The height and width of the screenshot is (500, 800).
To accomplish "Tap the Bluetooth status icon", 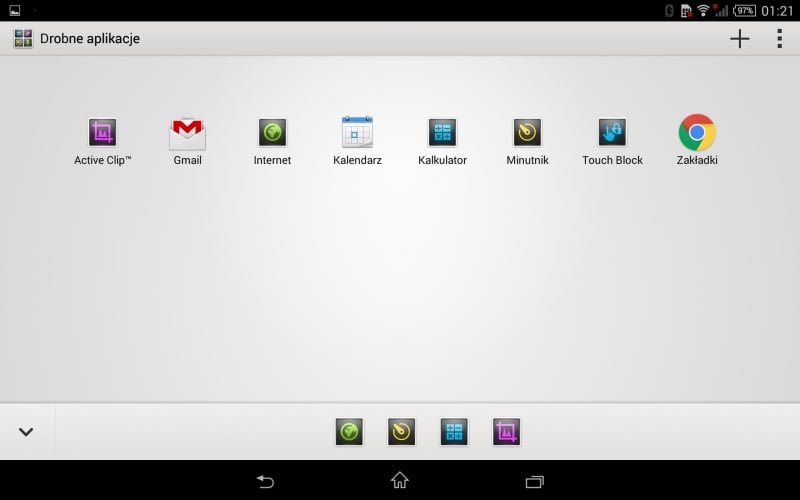I will coord(669,10).
